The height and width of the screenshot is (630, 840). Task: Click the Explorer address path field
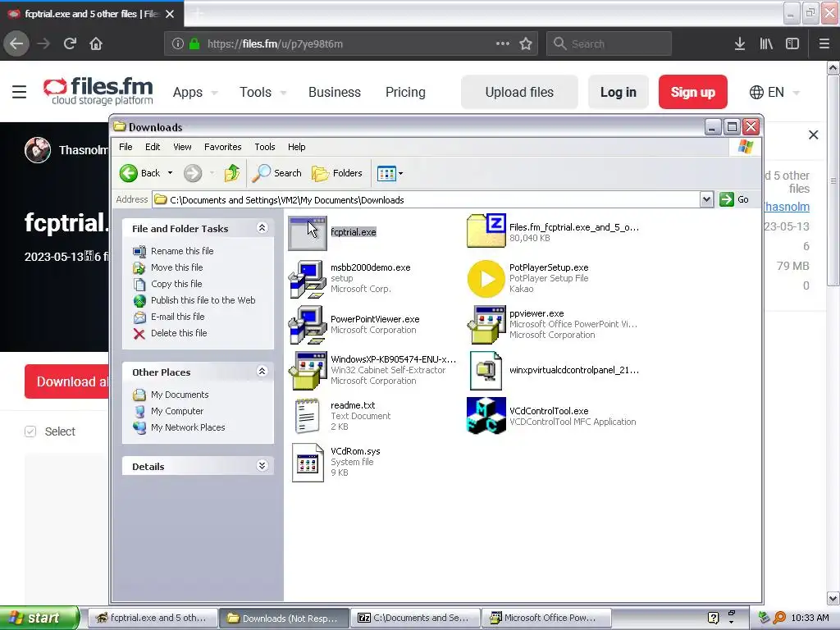(426, 200)
